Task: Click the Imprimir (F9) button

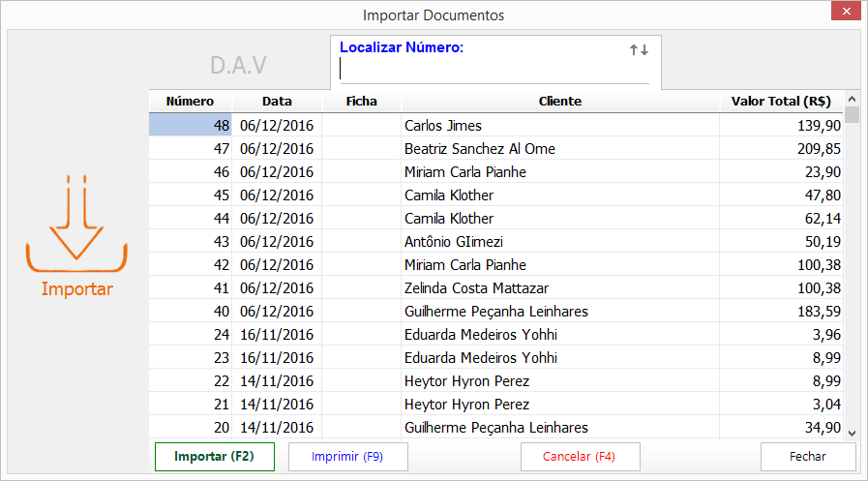Action: pyautogui.click(x=347, y=457)
